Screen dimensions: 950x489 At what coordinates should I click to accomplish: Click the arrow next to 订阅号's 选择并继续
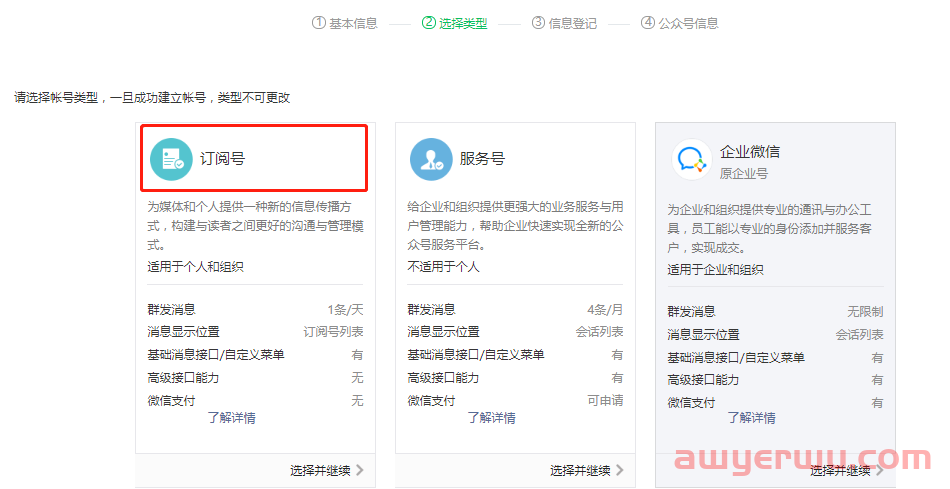(x=360, y=470)
